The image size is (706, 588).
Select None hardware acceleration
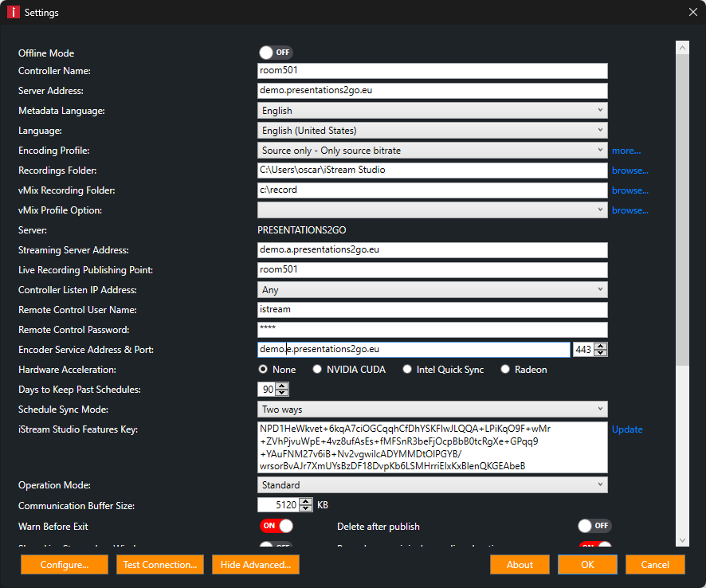(x=277, y=370)
